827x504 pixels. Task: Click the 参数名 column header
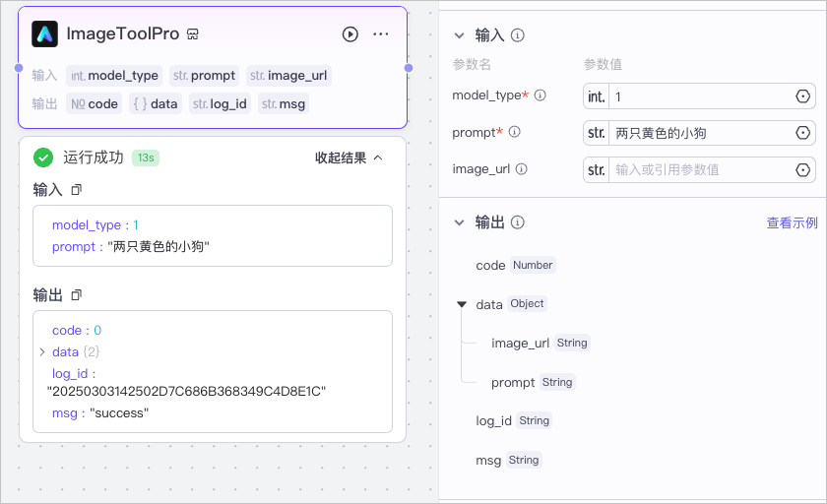tap(472, 64)
